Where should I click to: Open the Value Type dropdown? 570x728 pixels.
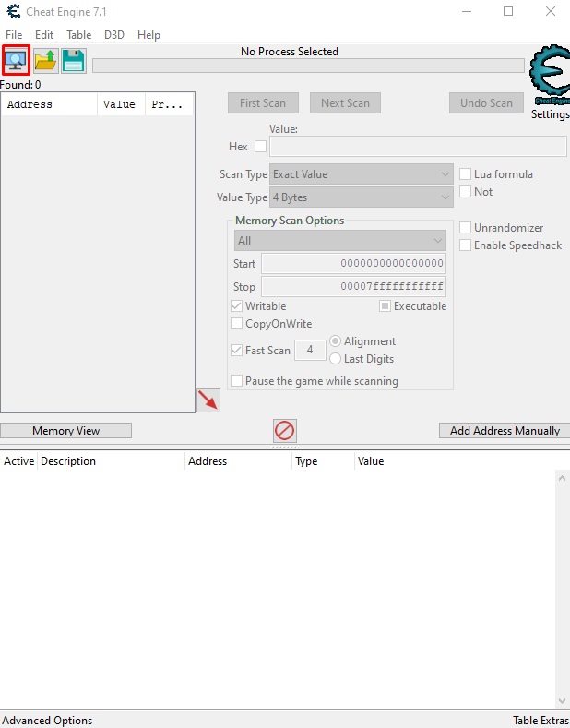361,197
